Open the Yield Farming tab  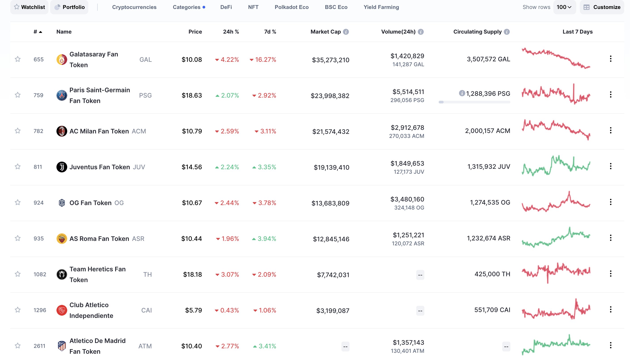[x=381, y=7]
